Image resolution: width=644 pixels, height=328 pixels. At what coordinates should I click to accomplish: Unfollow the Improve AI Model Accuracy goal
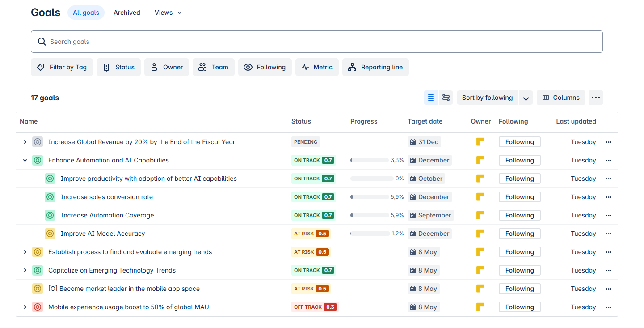click(x=519, y=233)
